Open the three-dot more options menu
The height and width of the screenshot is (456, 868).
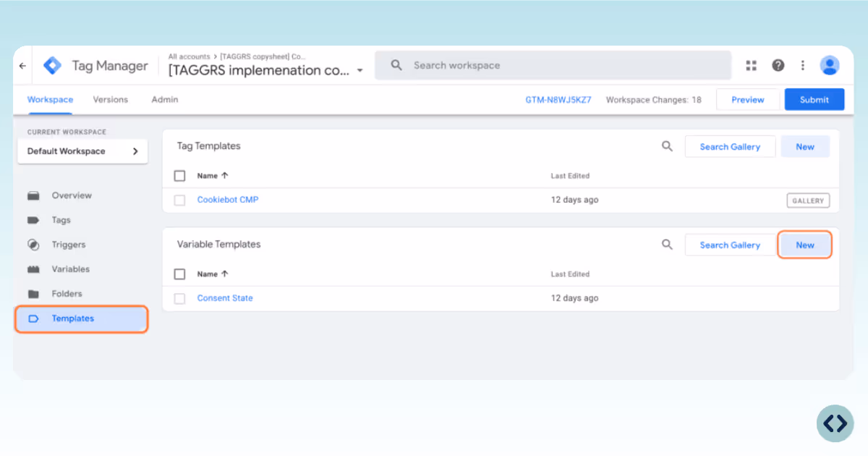click(x=803, y=65)
